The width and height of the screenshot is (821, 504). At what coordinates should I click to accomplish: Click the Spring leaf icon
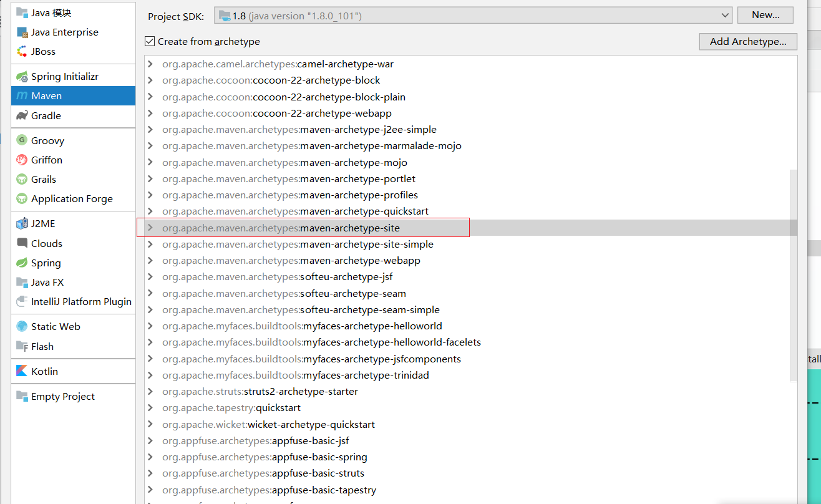coord(22,263)
